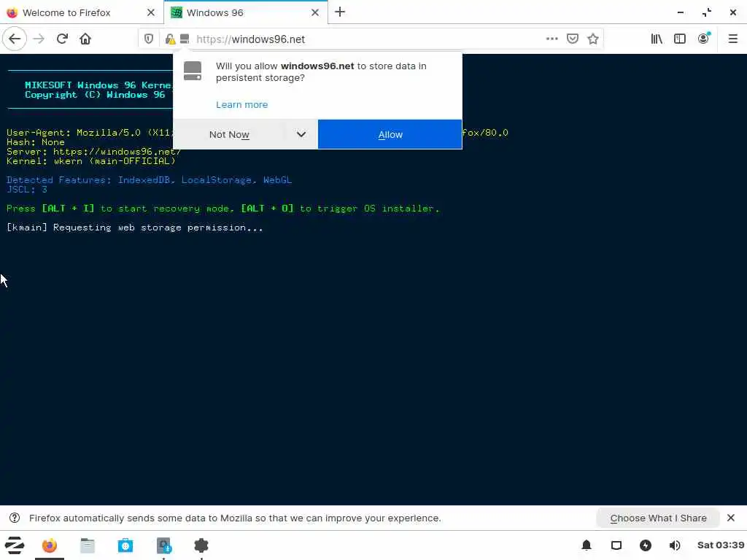Click the persistent storage permission icon in address bar
Image resolution: width=747 pixels, height=560 pixels.
click(x=185, y=39)
